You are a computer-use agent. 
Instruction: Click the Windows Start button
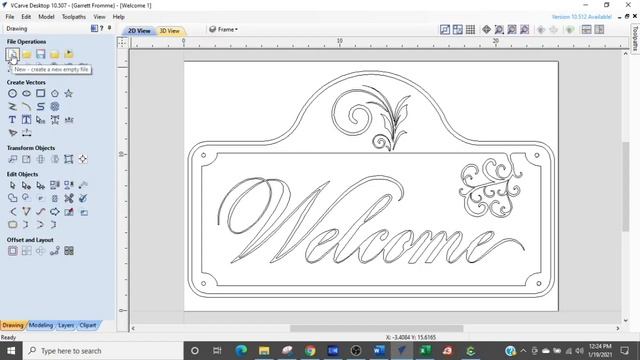(x=11, y=351)
